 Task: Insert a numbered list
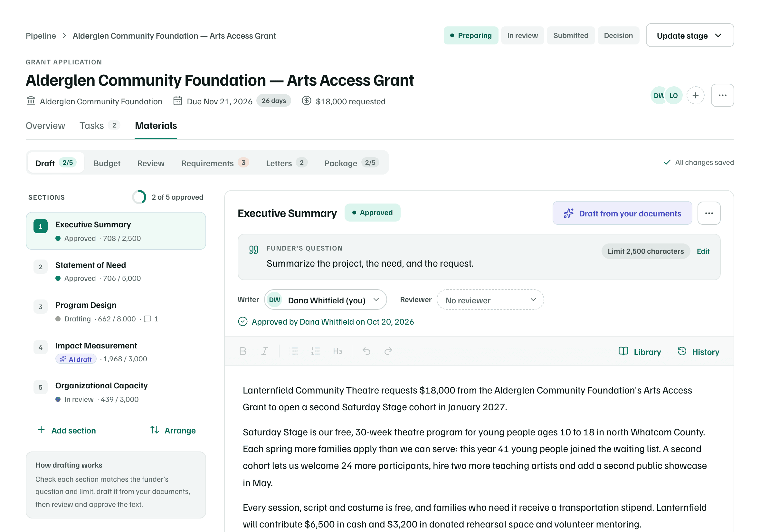pyautogui.click(x=316, y=351)
